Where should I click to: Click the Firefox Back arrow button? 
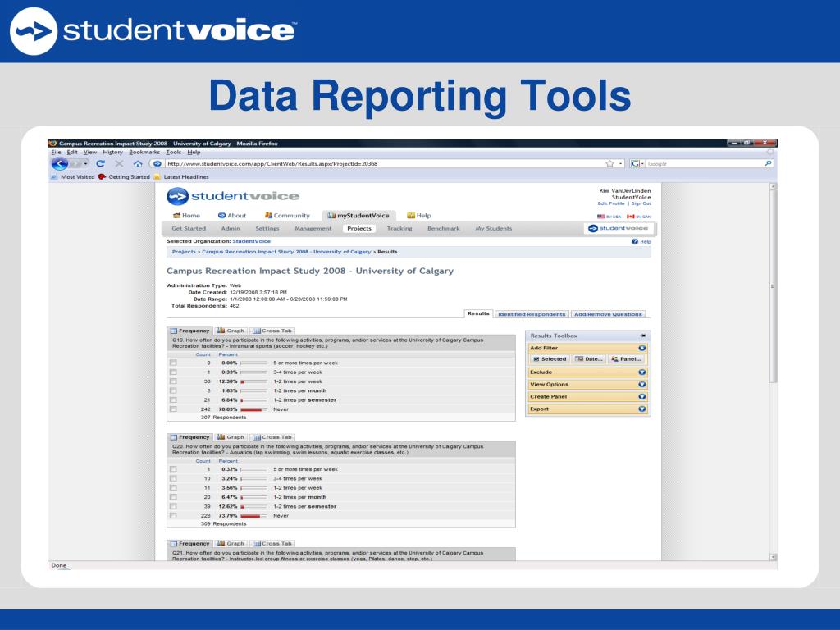60,163
